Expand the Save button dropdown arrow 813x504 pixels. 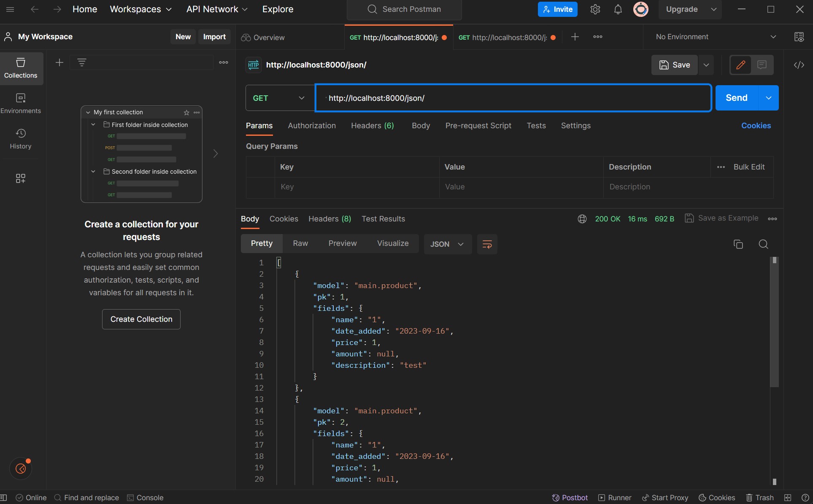pyautogui.click(x=706, y=65)
